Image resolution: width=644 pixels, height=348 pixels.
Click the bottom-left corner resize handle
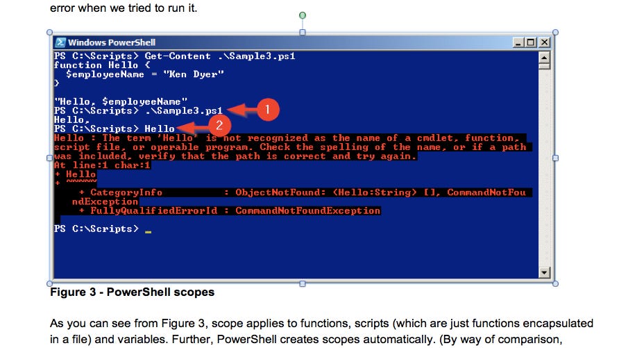[49, 283]
